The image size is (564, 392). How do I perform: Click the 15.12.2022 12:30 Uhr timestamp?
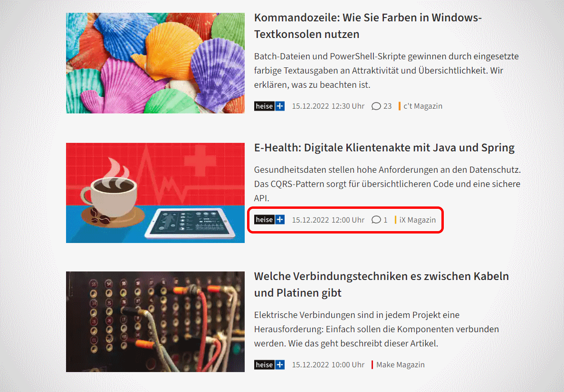point(328,106)
